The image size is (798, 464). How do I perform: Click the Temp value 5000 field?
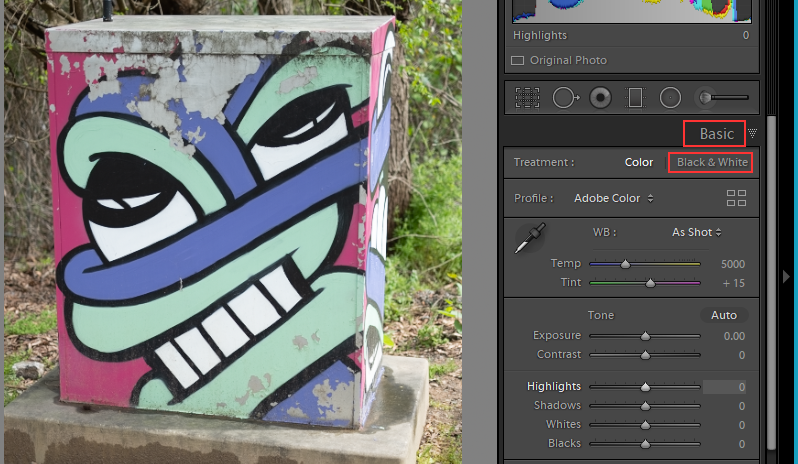(x=732, y=264)
